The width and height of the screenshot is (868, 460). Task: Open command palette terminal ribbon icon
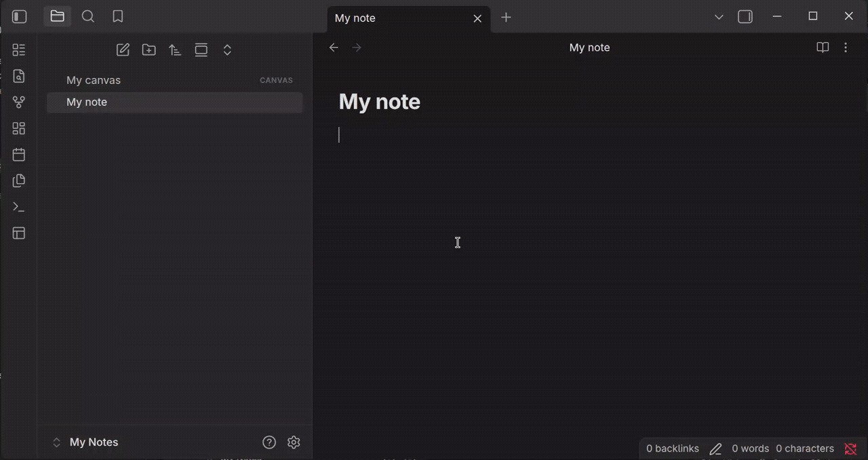[x=19, y=207]
